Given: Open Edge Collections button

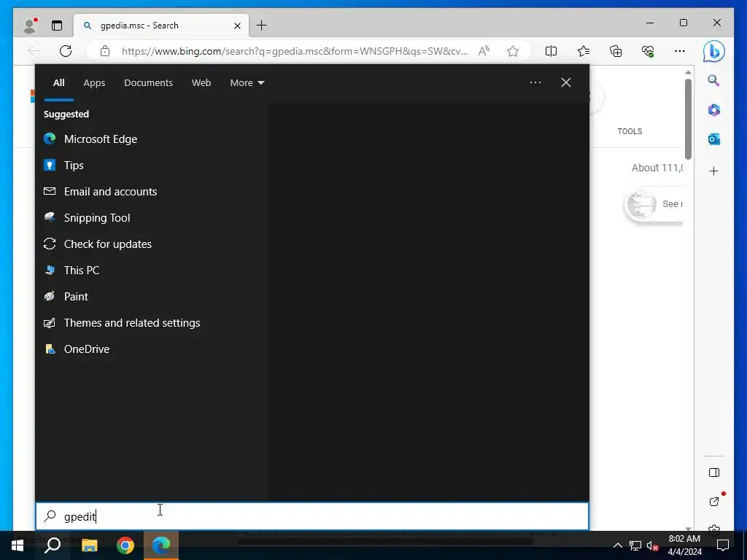Looking at the screenshot, I should point(616,51).
